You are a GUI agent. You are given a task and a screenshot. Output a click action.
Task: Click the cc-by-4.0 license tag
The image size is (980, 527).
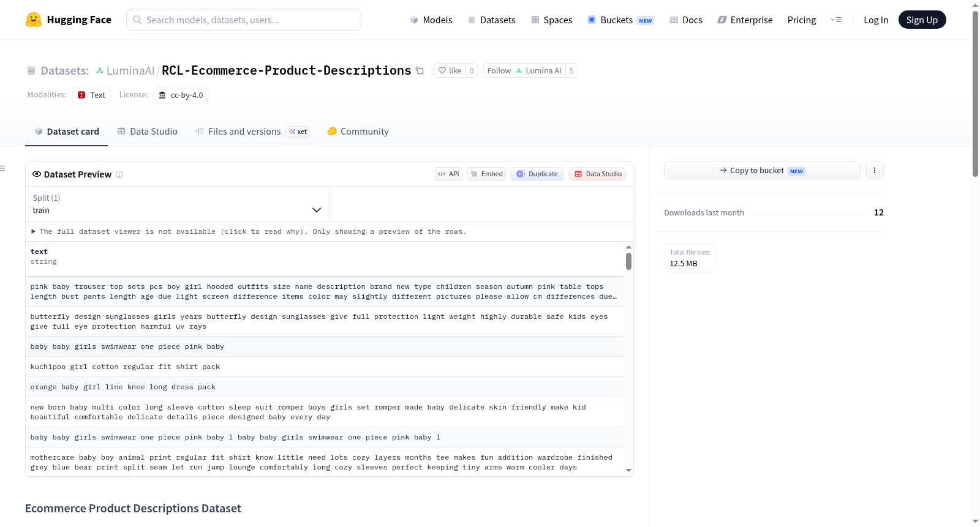[x=181, y=95]
